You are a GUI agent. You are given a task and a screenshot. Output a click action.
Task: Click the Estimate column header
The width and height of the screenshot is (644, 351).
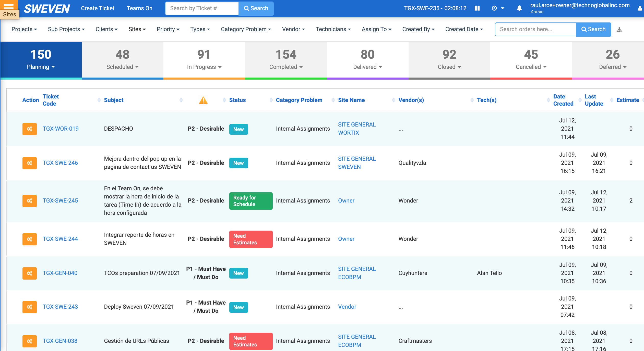coord(628,100)
